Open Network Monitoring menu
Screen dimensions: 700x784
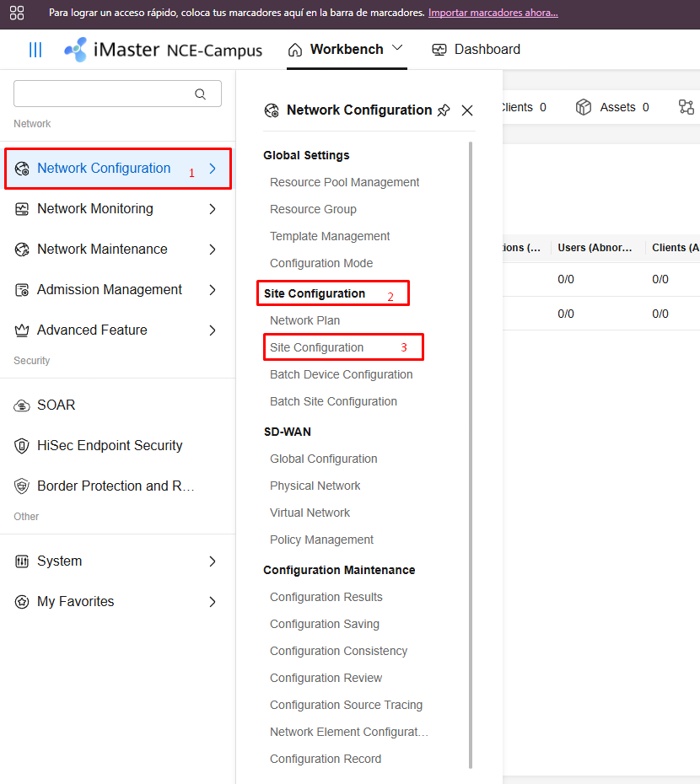click(x=117, y=209)
